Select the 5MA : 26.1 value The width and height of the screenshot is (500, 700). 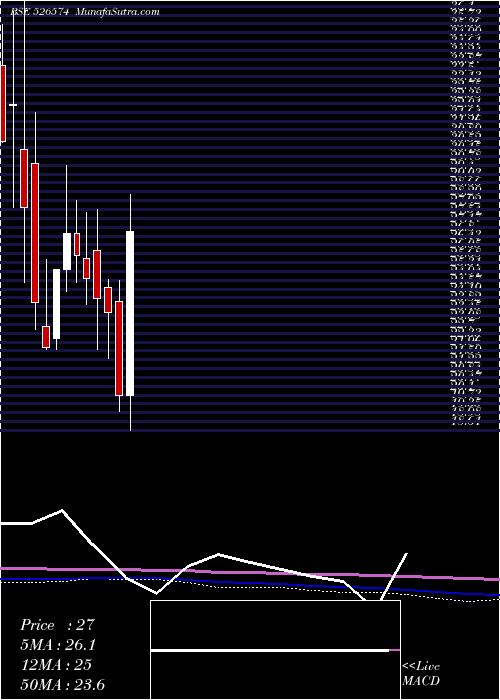click(58, 645)
